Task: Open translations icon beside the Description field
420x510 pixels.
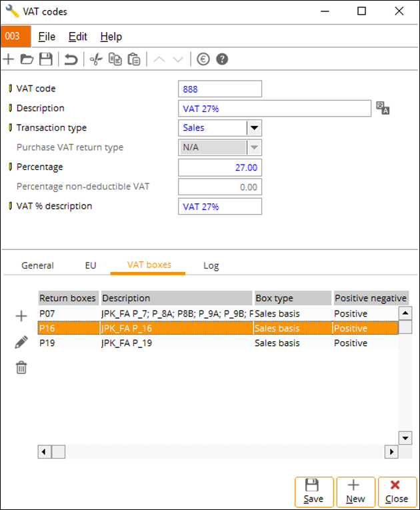Action: [383, 108]
